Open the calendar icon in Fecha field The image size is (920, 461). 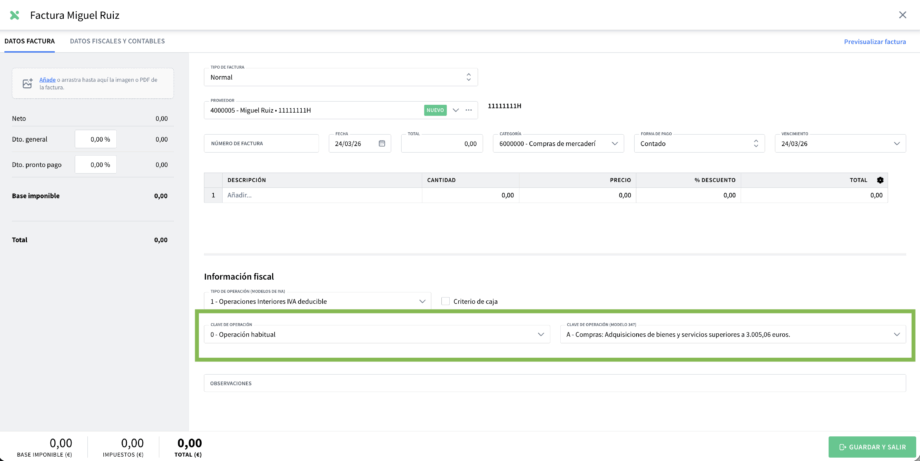click(382, 143)
